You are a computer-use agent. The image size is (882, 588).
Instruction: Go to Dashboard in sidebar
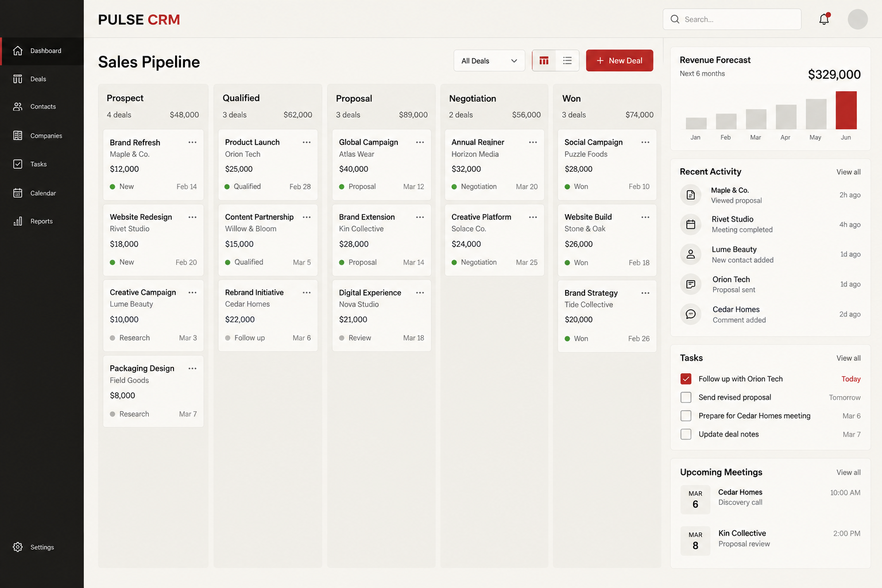[42, 51]
